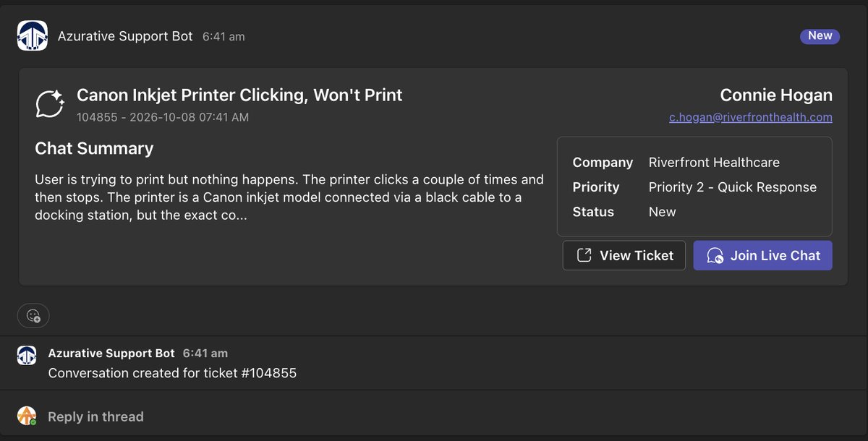Open the add reaction emoji button

[x=33, y=315]
